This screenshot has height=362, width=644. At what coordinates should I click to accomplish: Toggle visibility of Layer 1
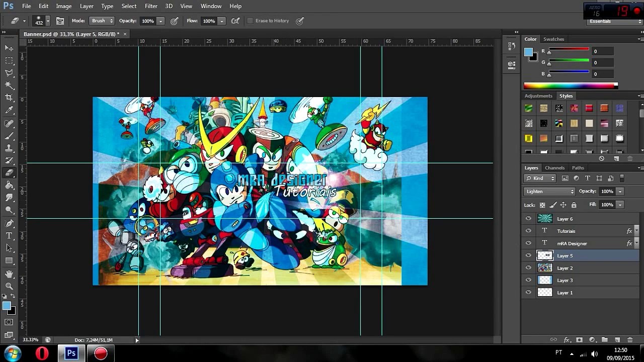tap(528, 293)
